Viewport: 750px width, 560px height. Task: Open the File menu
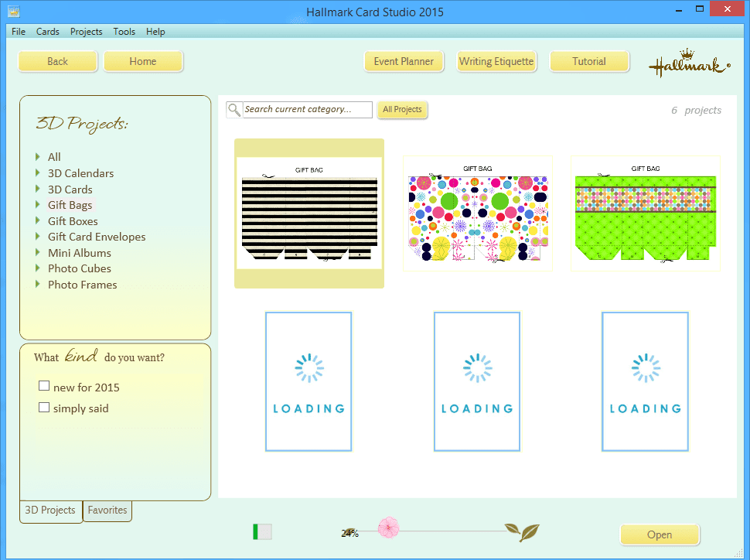tap(19, 32)
